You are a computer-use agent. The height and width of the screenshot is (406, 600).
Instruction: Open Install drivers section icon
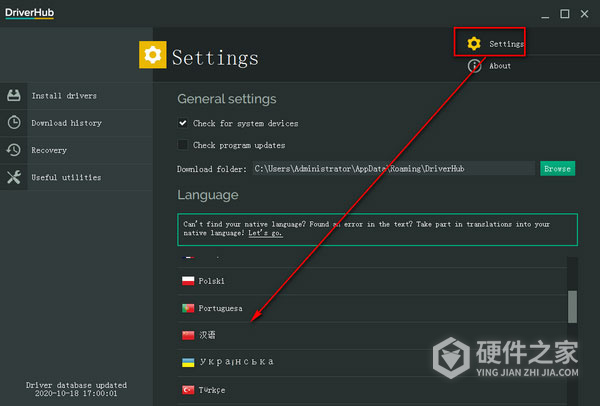(14, 95)
